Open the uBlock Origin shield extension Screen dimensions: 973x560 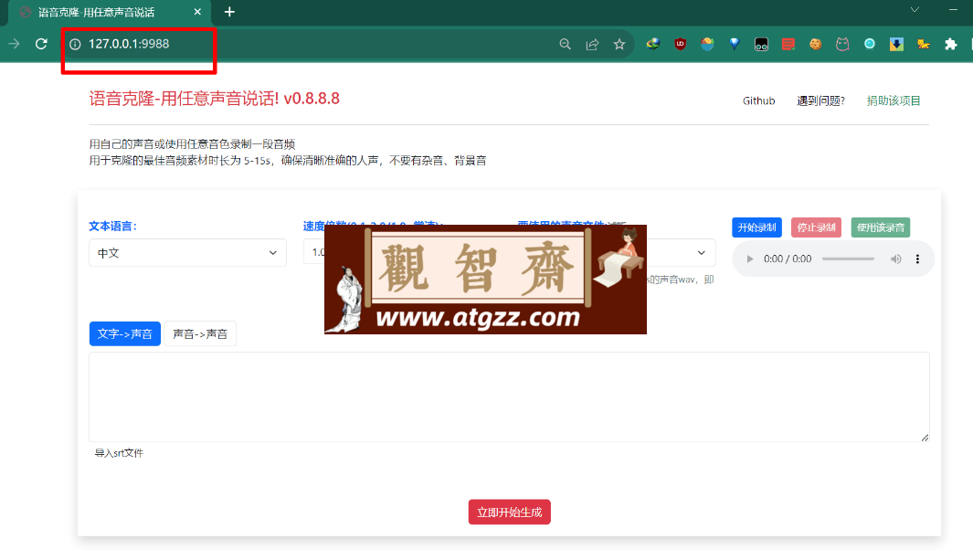click(x=680, y=44)
